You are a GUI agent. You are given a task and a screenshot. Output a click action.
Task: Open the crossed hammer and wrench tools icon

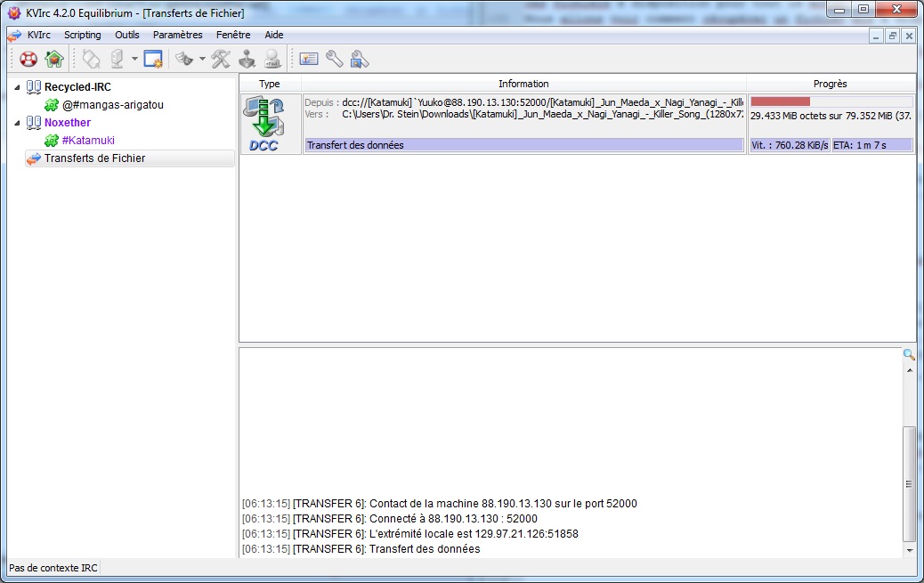(221, 60)
